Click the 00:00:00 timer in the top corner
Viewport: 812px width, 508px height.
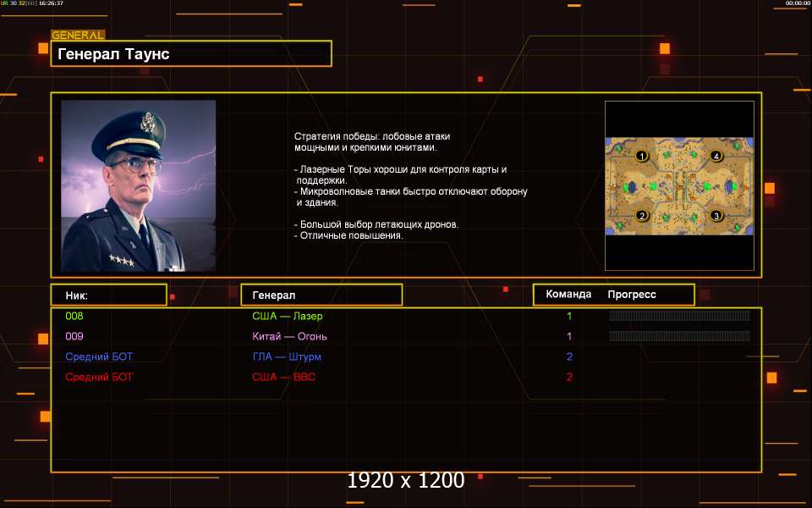798,3
